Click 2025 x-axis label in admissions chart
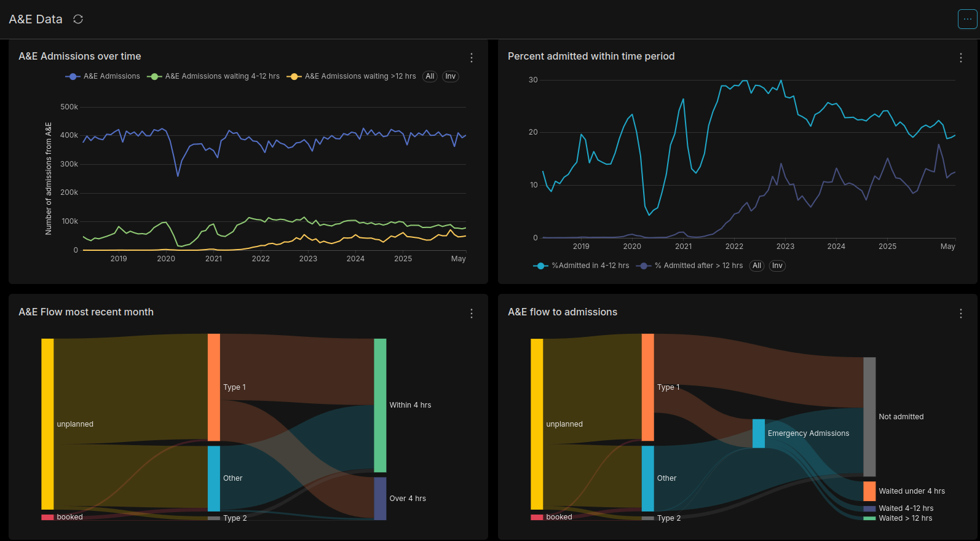Viewport: 980px width, 541px height. [x=403, y=259]
